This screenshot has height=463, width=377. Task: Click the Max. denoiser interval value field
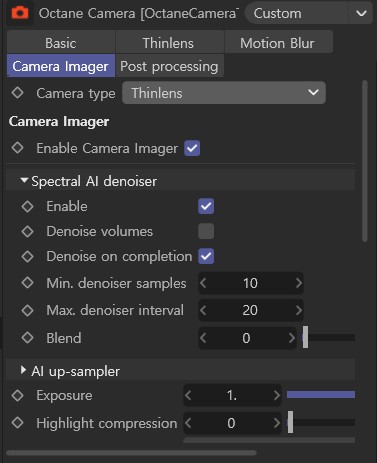pyautogui.click(x=250, y=310)
